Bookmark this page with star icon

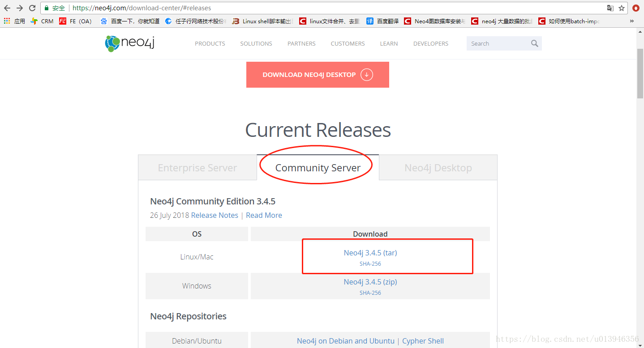(x=622, y=8)
